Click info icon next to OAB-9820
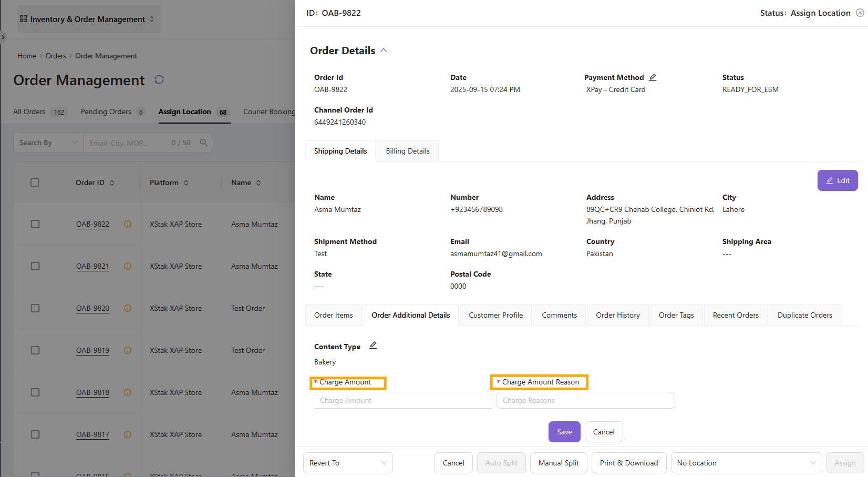Screen dimensions: 868x477 (128, 308)
